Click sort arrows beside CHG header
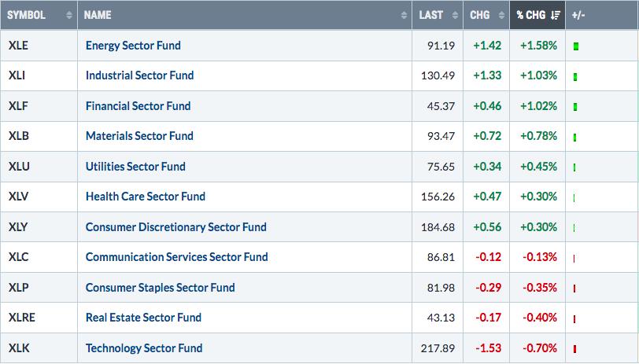Screen dimensions: 639x364 (x=501, y=15)
